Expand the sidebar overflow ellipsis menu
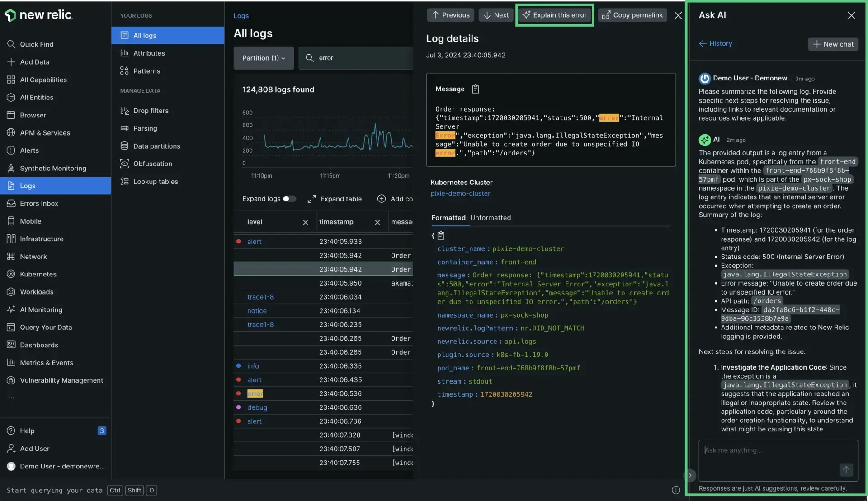This screenshot has width=868, height=501. tap(12, 397)
